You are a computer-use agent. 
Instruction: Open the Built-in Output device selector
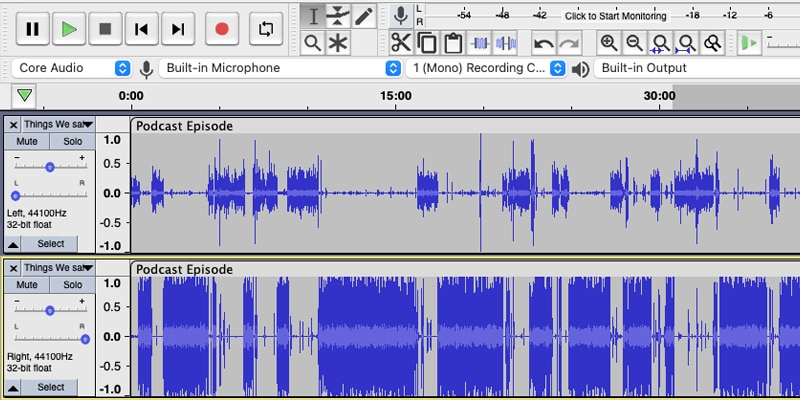697,68
